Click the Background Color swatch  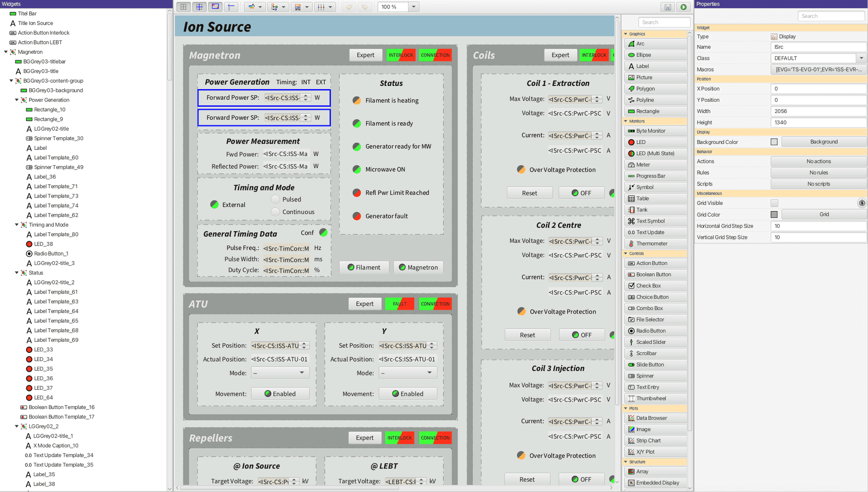(x=774, y=142)
